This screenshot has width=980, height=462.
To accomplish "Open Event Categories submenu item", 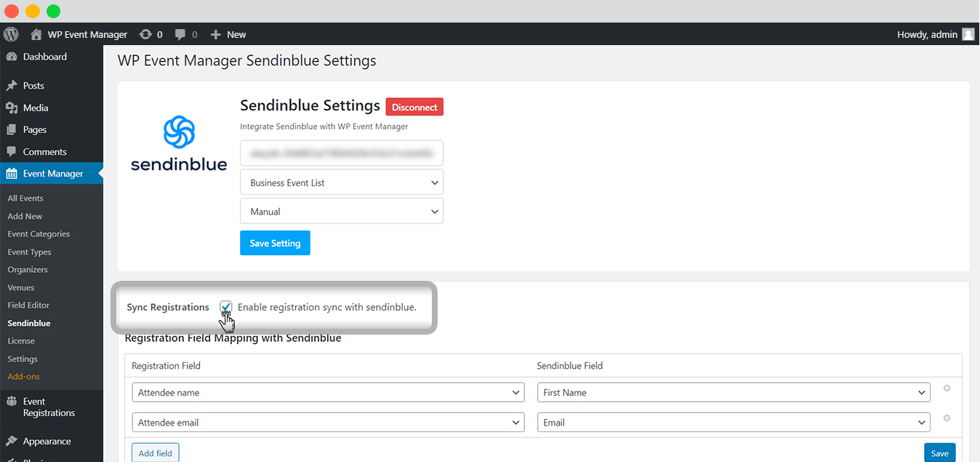I will click(39, 234).
